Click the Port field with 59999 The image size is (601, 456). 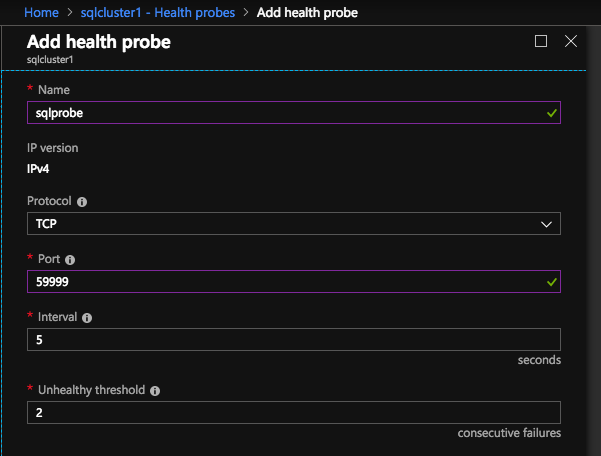pos(280,283)
